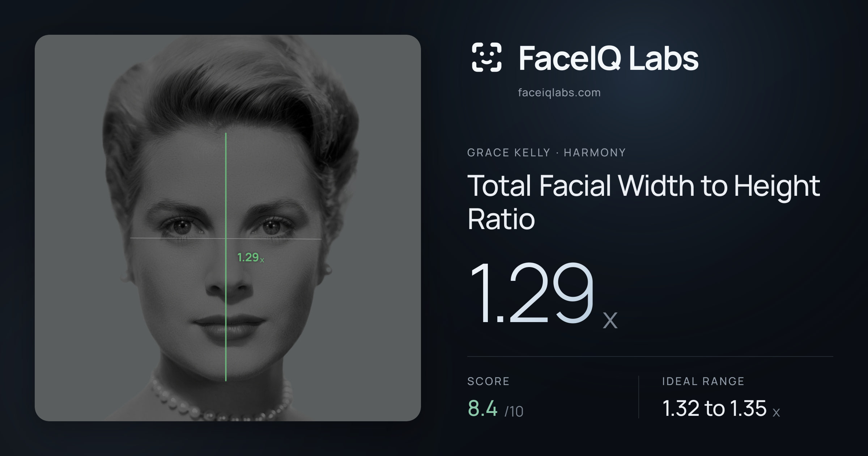Click the SCORE label

click(488, 381)
